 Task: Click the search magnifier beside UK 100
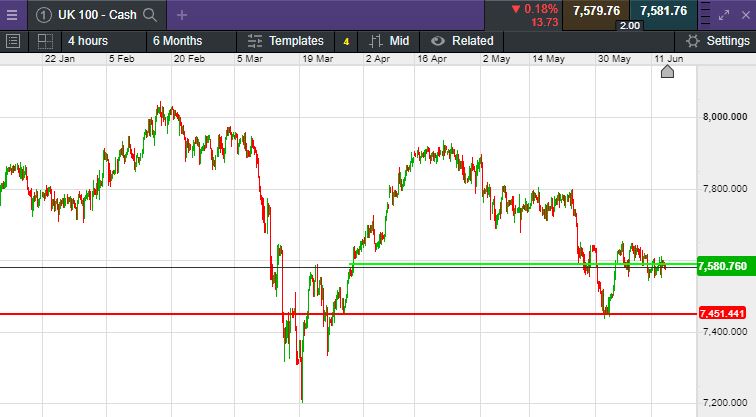pos(150,15)
